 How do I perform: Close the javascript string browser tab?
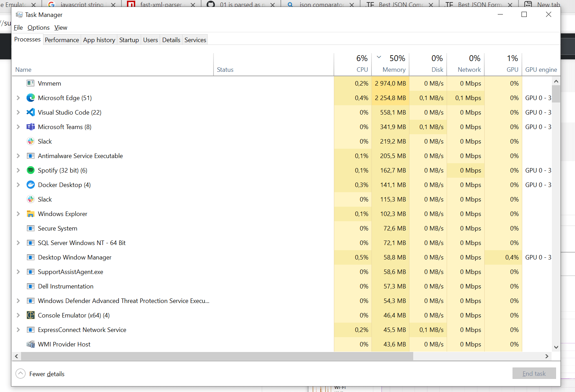pos(113,5)
